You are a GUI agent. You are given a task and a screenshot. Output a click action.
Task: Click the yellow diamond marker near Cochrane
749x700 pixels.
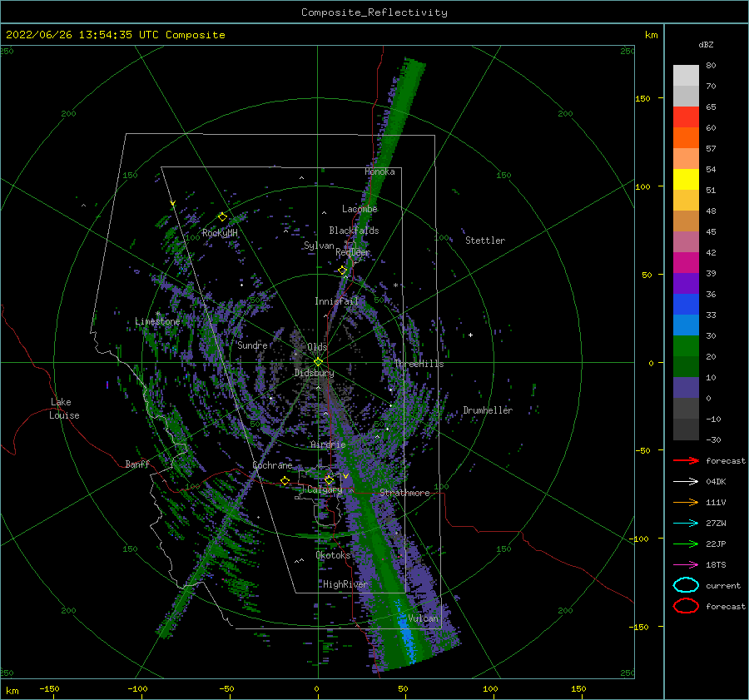(x=285, y=480)
